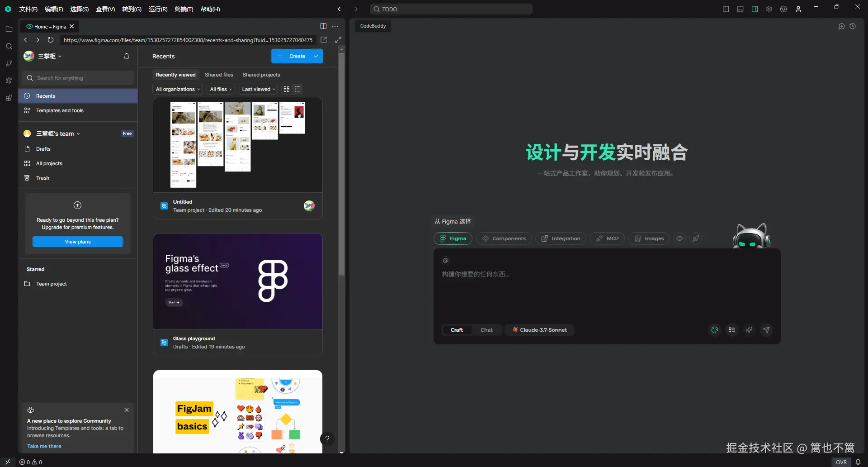Switch to Chat mode
The height and width of the screenshot is (467, 868).
click(486, 330)
